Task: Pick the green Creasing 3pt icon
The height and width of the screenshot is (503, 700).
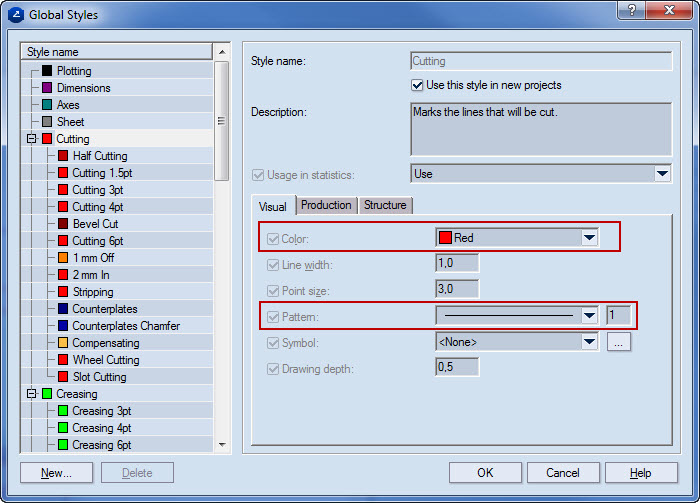Action: click(63, 411)
